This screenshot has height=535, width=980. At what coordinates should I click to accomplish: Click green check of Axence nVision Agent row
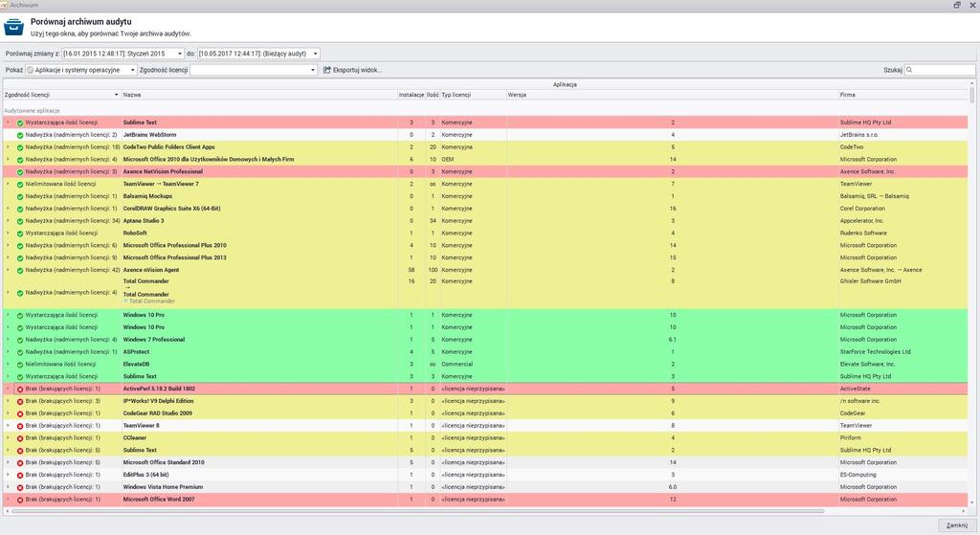click(20, 271)
